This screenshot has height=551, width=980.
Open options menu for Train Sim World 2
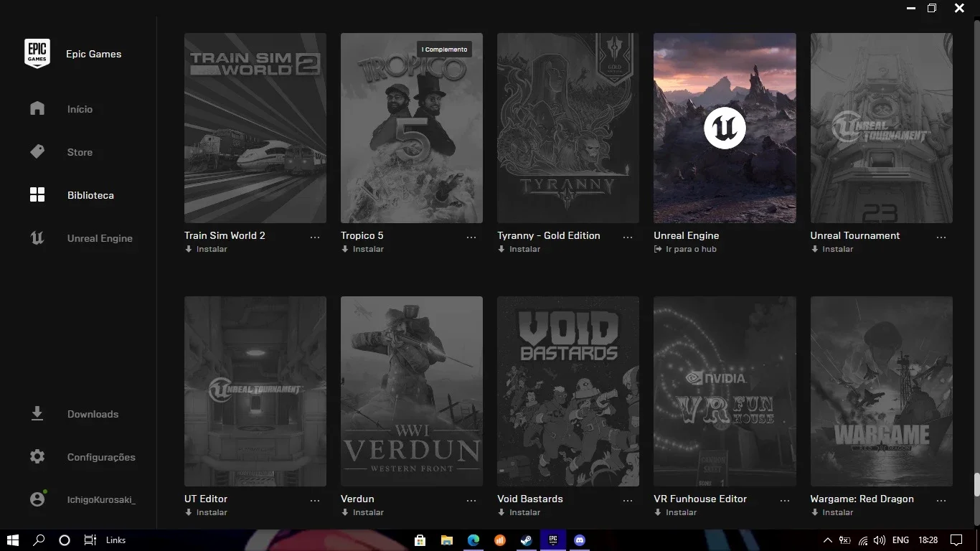point(315,237)
